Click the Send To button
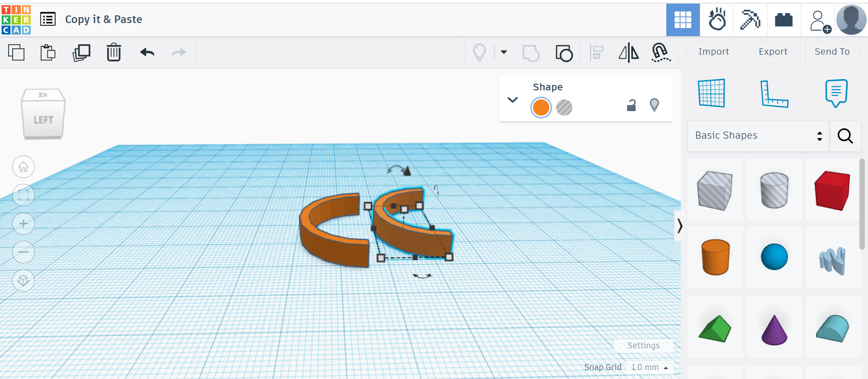The height and width of the screenshot is (379, 868). [832, 52]
